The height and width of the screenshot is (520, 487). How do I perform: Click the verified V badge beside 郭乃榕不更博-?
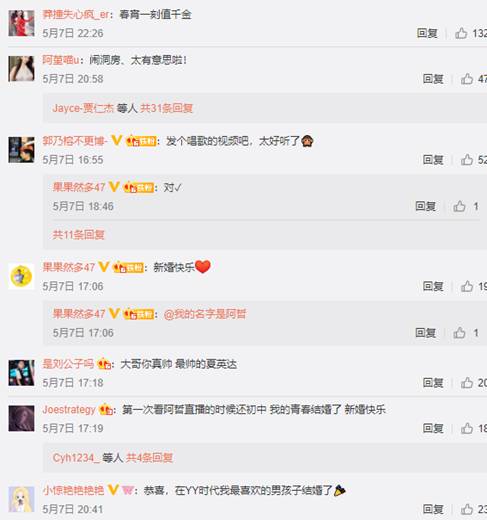pyautogui.click(x=116, y=140)
